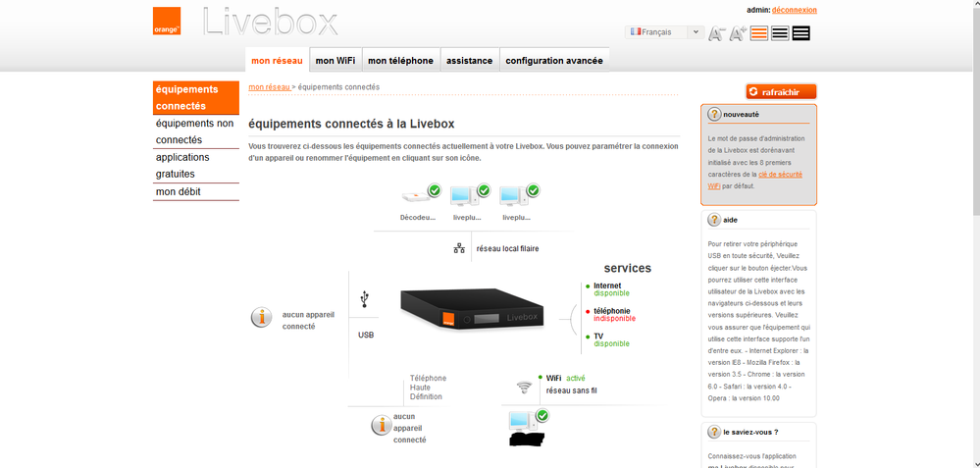Click the rafraîchir button
Viewport: 980px width, 468px height.
[x=781, y=92]
